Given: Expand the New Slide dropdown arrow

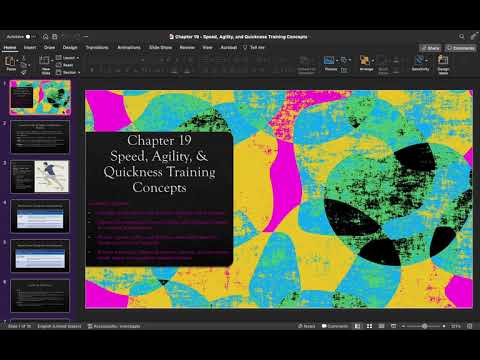Looking at the screenshot, I should 52,61.
